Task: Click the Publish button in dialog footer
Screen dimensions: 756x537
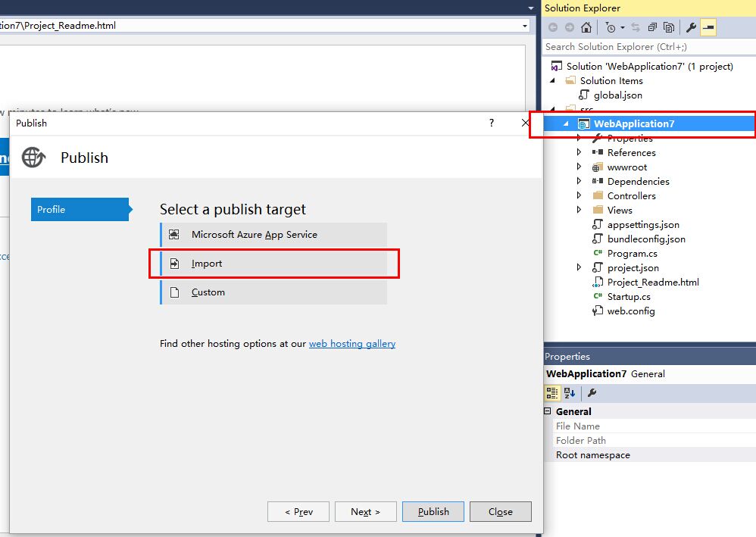Action: 433,511
